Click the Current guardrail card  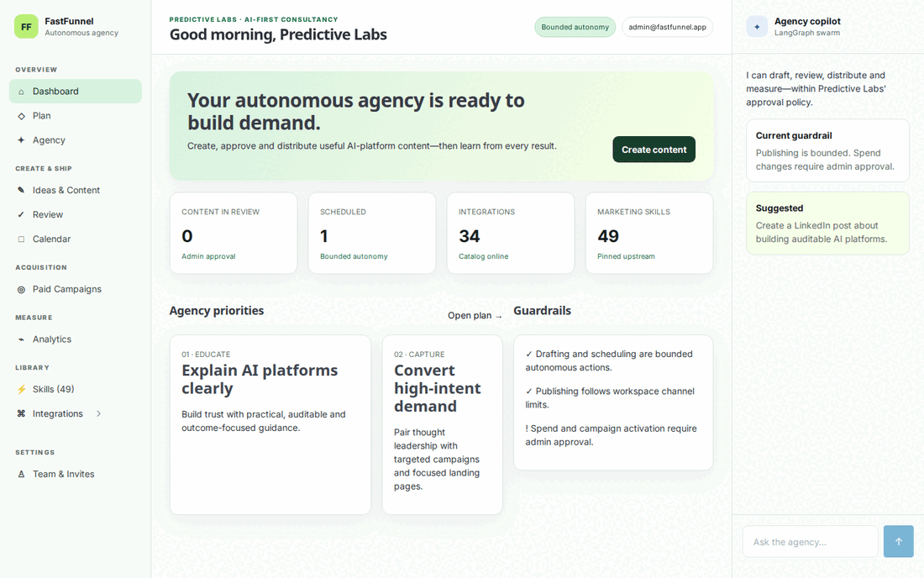tap(828, 151)
